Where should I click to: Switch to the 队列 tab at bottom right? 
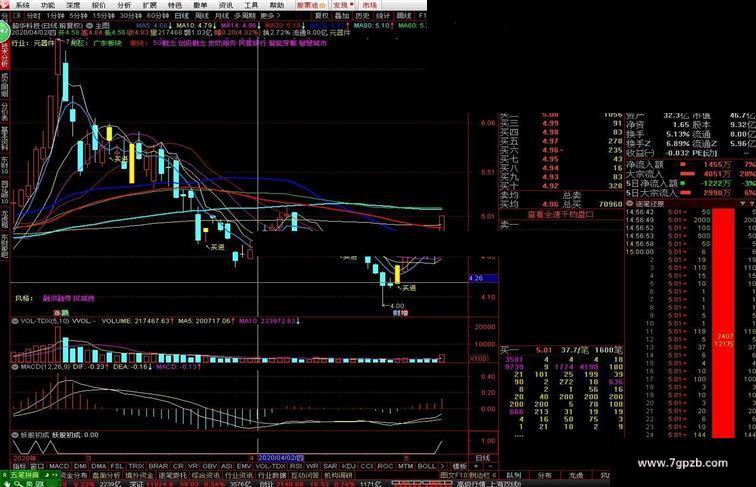[x=513, y=475]
